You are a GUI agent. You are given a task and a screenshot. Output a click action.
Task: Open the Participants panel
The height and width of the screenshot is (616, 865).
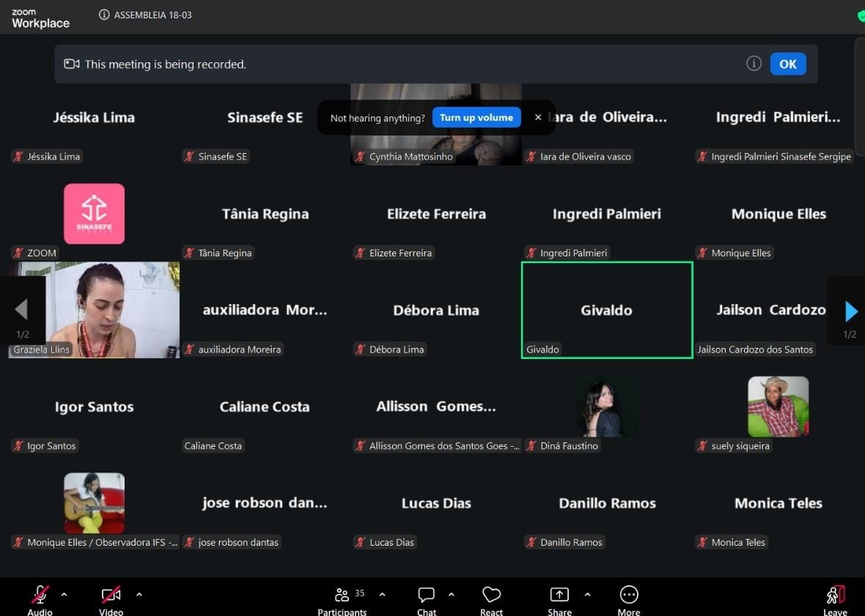pyautogui.click(x=342, y=595)
